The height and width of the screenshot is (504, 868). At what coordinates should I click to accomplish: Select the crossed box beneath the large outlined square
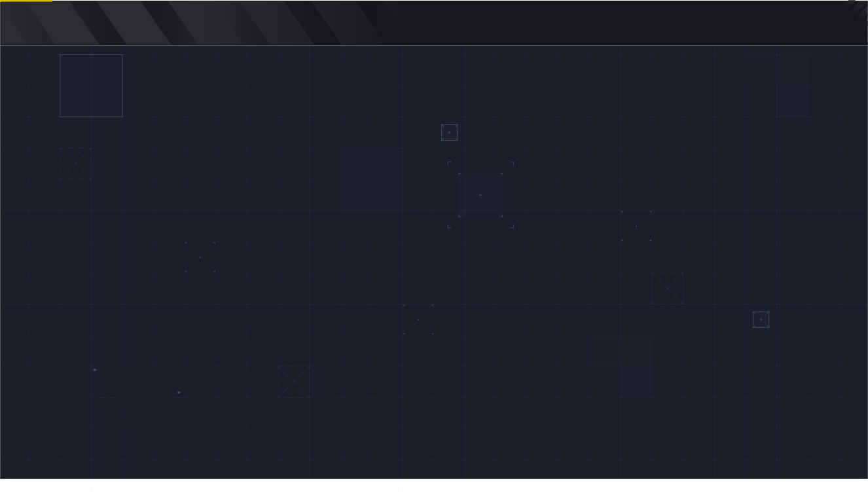coord(76,164)
